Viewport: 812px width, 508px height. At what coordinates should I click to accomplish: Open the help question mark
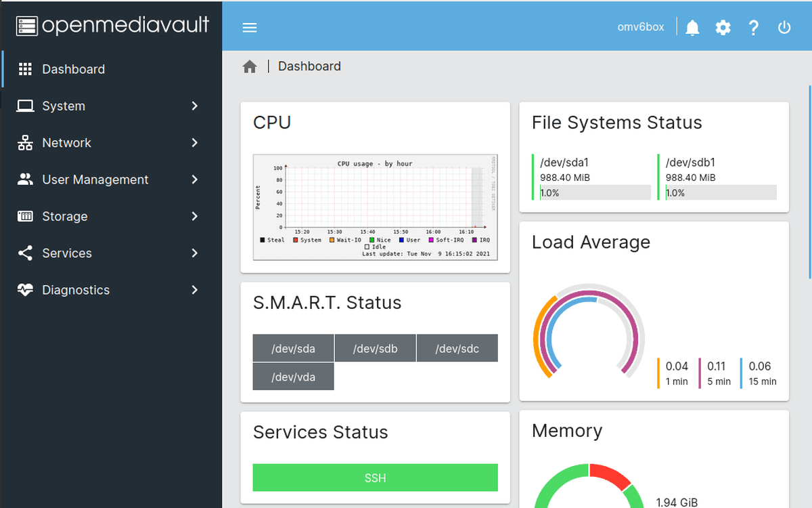tap(754, 28)
